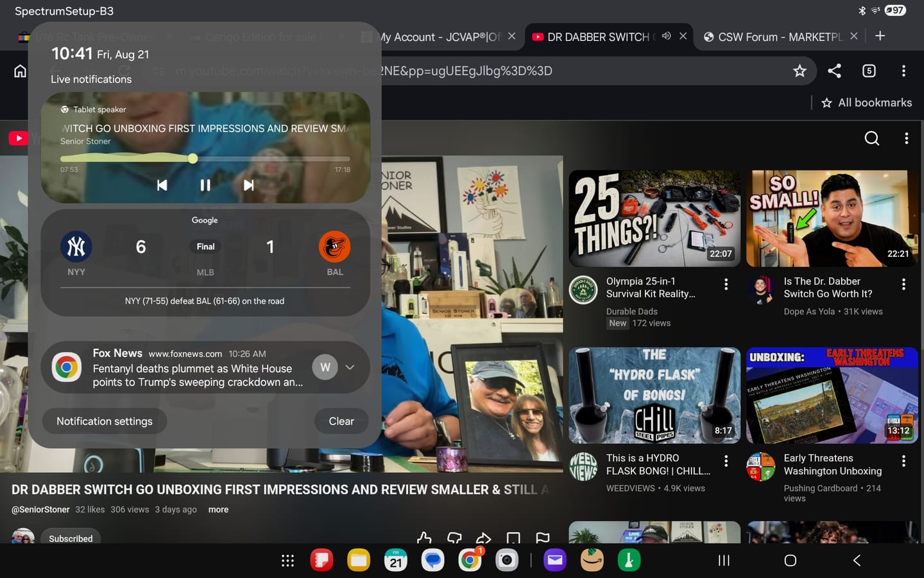924x578 pixels.
Task: Skip to next track in media notification
Action: [248, 185]
